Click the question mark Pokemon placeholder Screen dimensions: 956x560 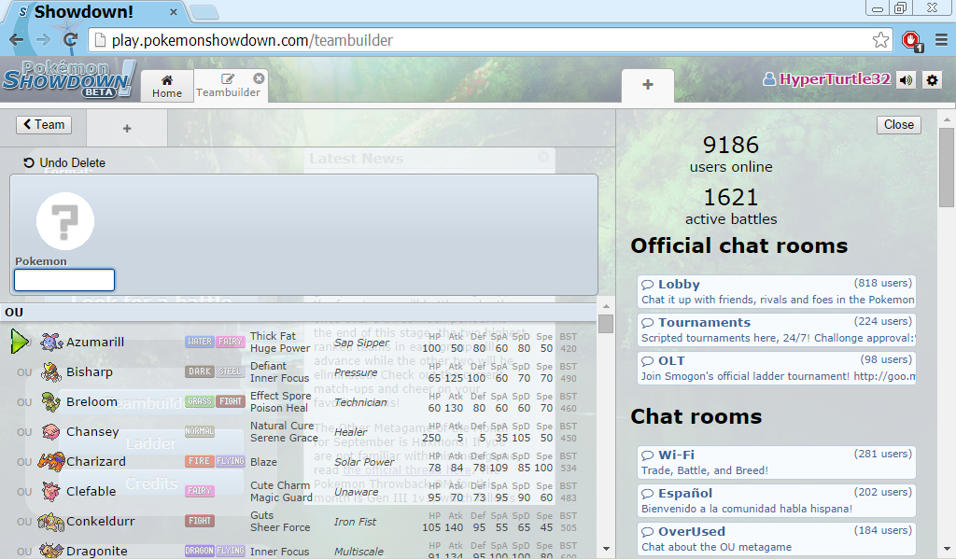tap(65, 221)
